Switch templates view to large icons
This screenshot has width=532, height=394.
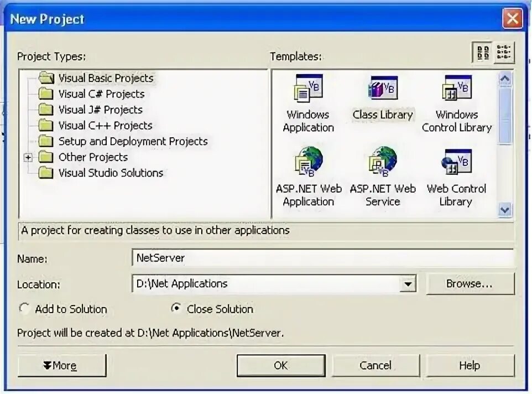tap(481, 52)
